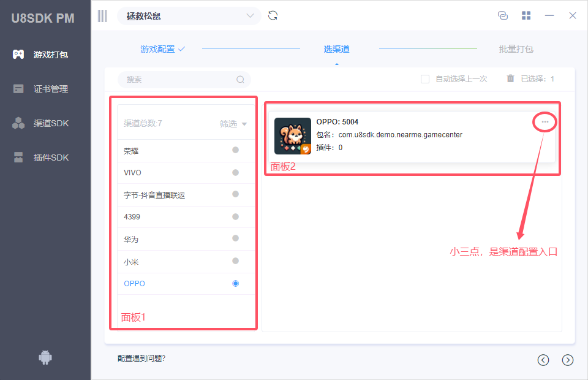
Task: Click the 4399 channel name
Action: click(132, 217)
